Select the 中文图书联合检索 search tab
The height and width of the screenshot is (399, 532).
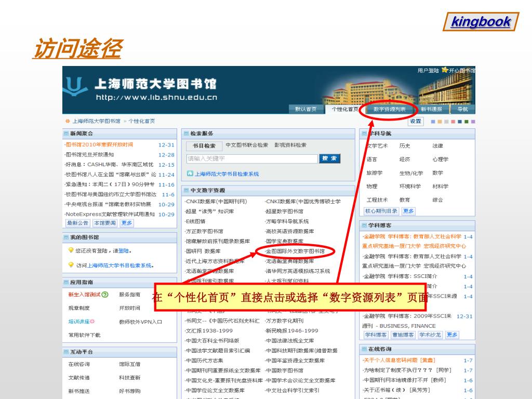(247, 145)
